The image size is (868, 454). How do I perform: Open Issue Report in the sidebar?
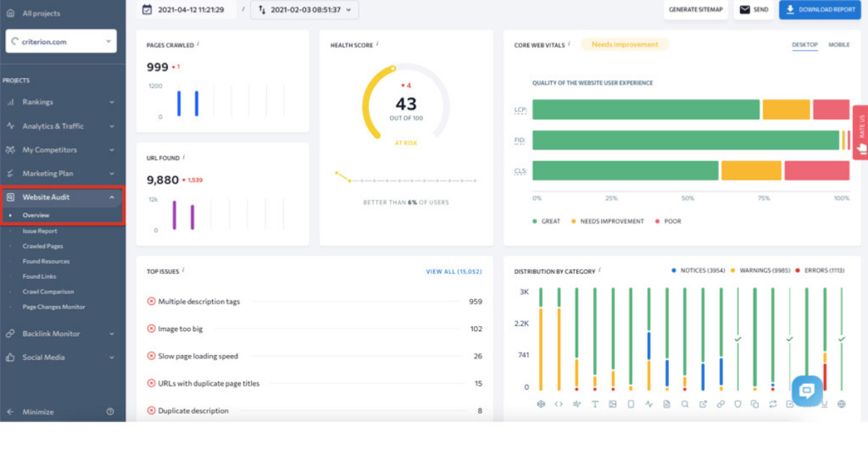[40, 231]
